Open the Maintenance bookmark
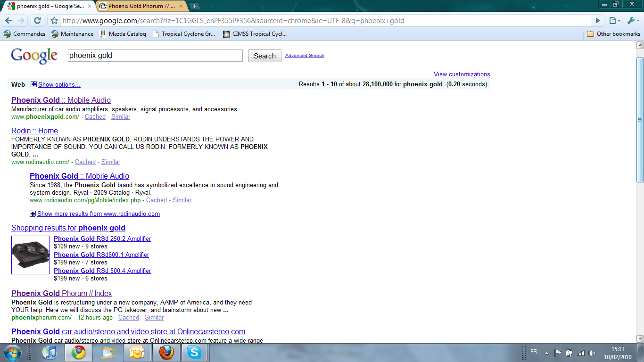644x362 pixels. click(x=72, y=34)
